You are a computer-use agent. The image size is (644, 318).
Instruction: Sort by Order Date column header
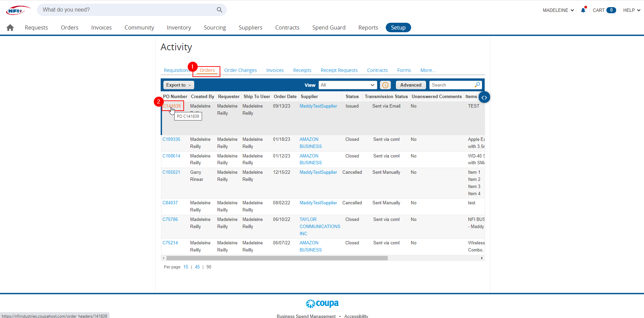point(285,96)
